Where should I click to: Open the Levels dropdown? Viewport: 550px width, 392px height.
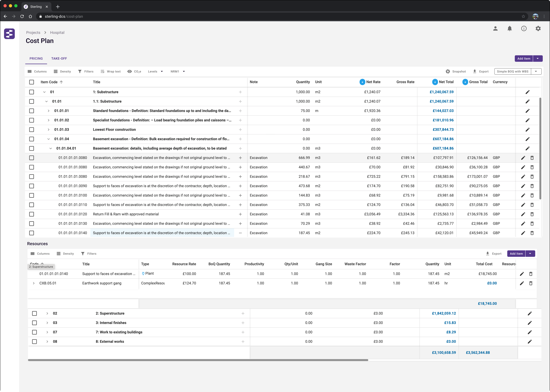tap(155, 71)
